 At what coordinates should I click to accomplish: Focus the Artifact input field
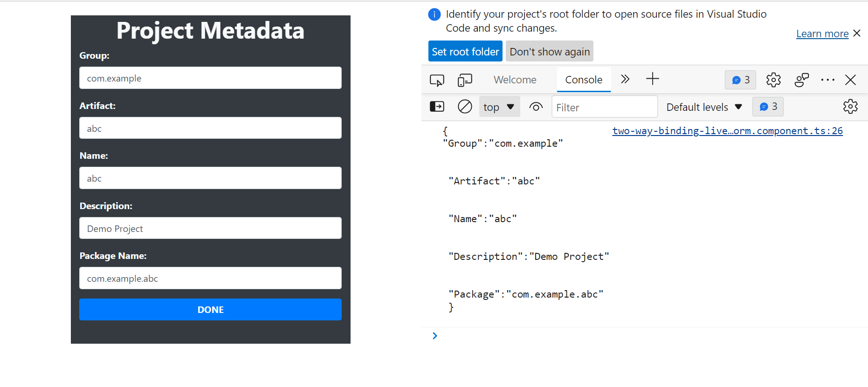tap(210, 128)
